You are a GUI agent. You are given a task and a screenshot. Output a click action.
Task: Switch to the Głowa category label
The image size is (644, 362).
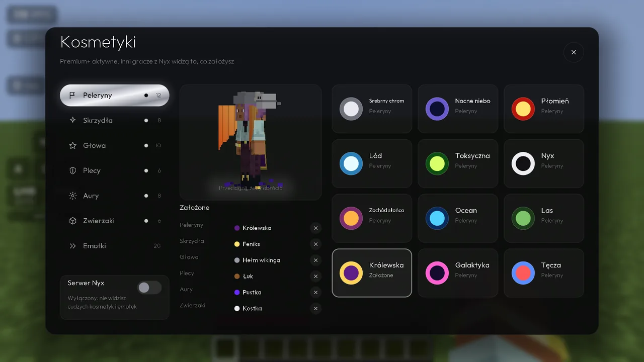click(x=94, y=145)
